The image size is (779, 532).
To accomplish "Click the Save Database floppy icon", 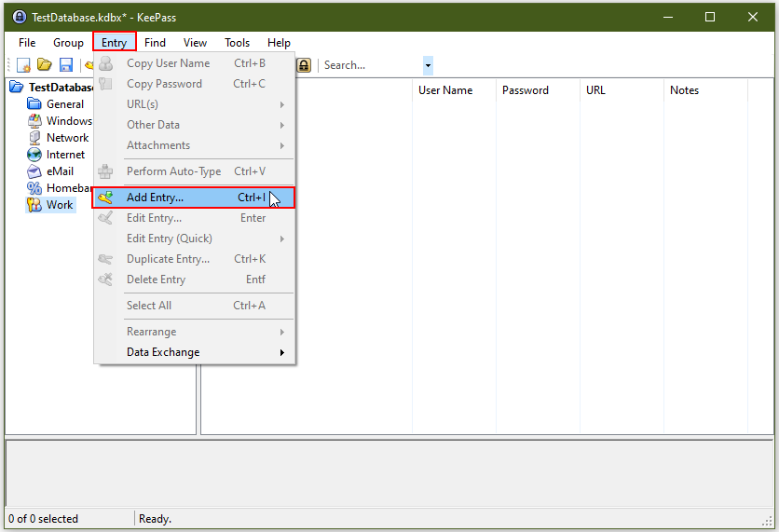I will click(x=66, y=65).
